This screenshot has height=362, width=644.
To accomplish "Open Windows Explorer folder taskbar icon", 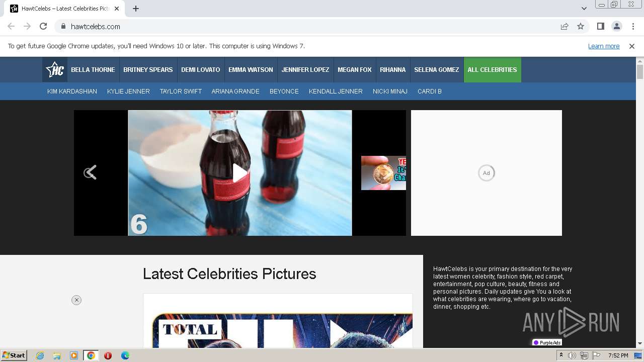I will [57, 355].
